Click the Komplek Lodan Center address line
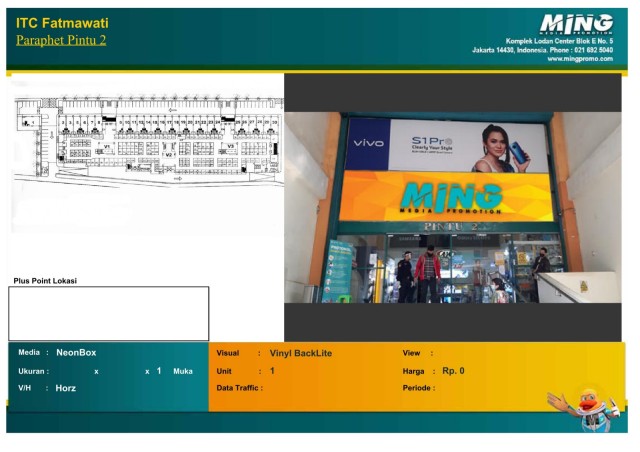This screenshot has height=452, width=640. click(x=559, y=41)
